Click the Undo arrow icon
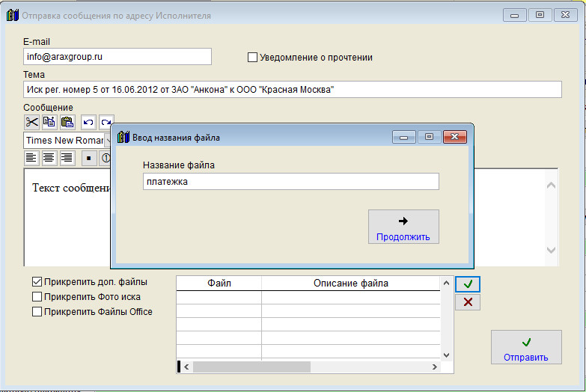The height and width of the screenshot is (392, 586). (88, 122)
